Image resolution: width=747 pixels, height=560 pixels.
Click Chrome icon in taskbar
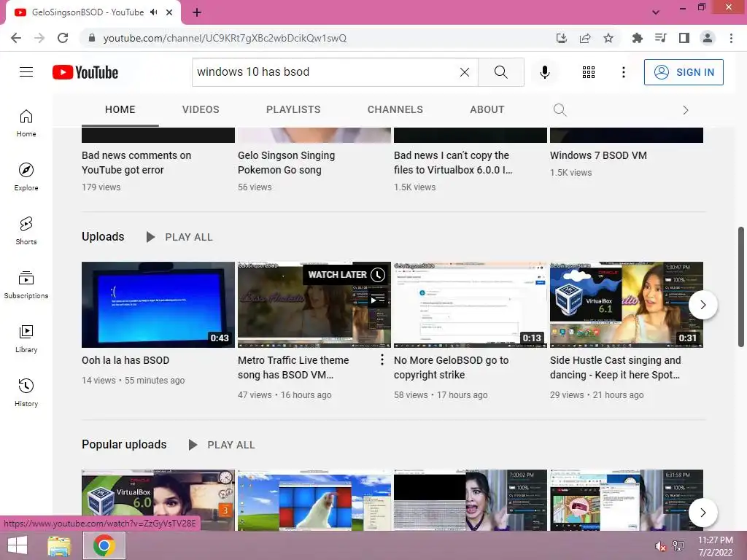pyautogui.click(x=104, y=545)
